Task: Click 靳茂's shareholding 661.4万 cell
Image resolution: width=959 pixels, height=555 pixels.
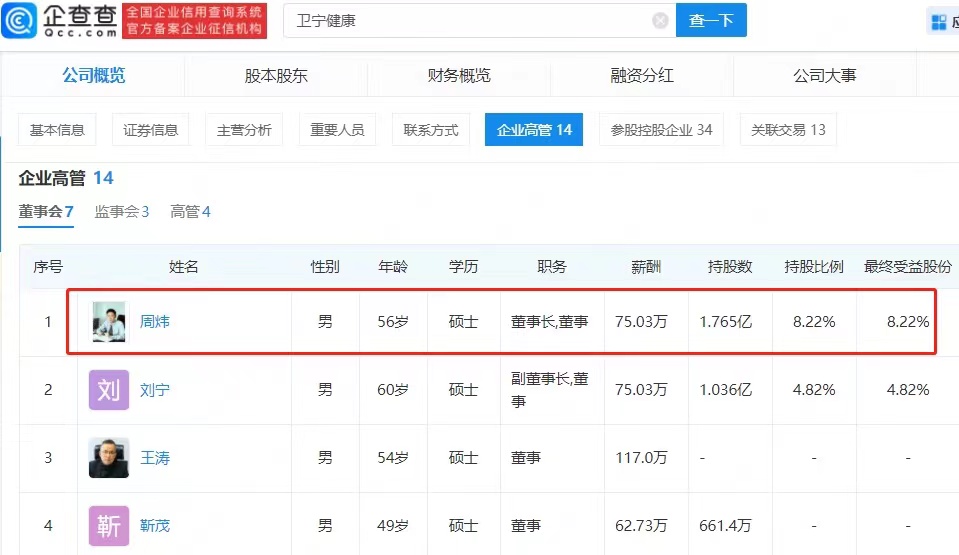Action: coord(725,526)
